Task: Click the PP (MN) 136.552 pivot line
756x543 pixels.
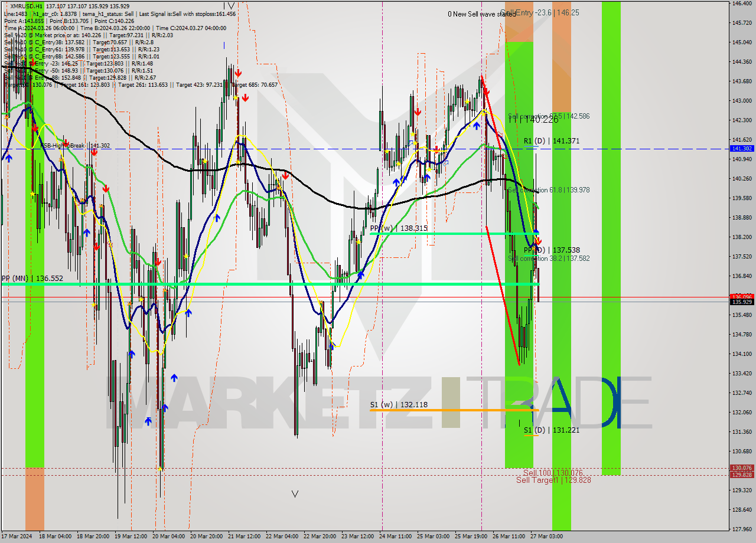Action: coord(236,284)
